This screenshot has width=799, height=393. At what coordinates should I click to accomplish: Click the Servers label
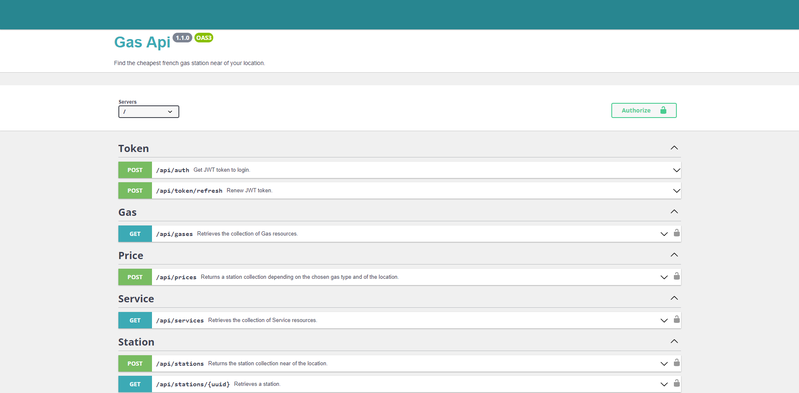coord(127,102)
